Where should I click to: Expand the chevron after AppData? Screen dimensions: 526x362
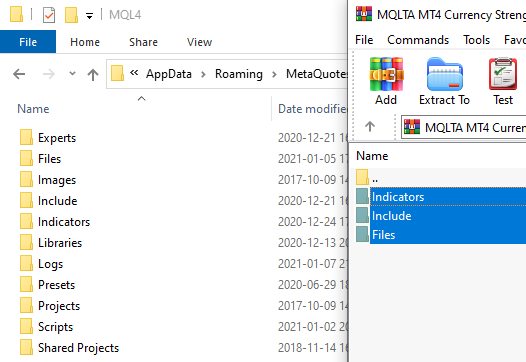pos(203,74)
